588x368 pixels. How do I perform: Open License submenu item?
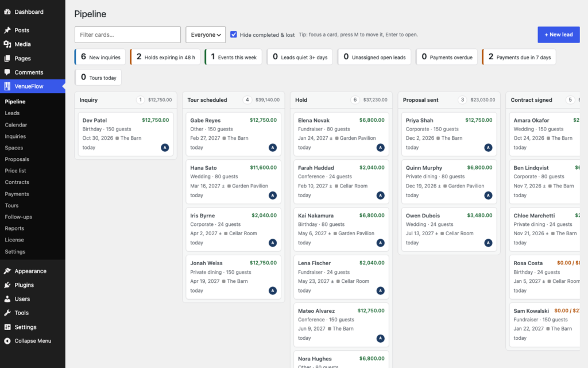[14, 240]
